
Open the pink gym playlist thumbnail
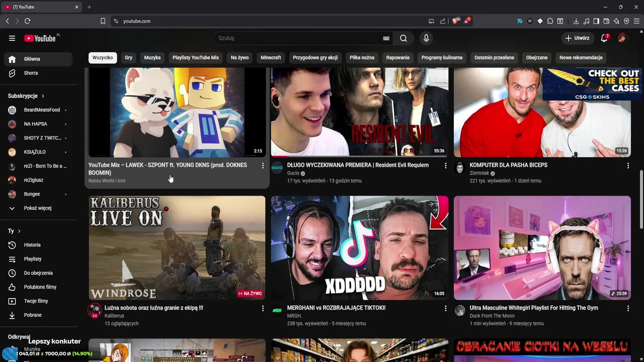coord(542,248)
